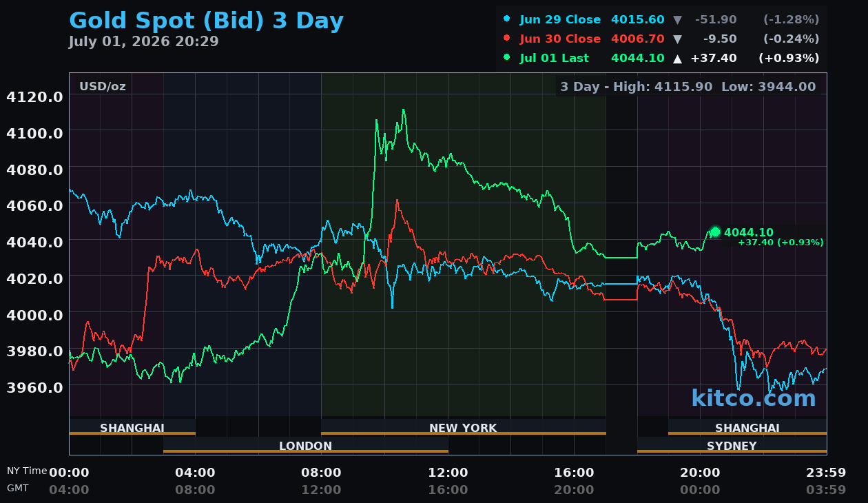Screen dimensions: 868x503
Task: Click the (-0.24%) percent change
Action: tap(791, 39)
